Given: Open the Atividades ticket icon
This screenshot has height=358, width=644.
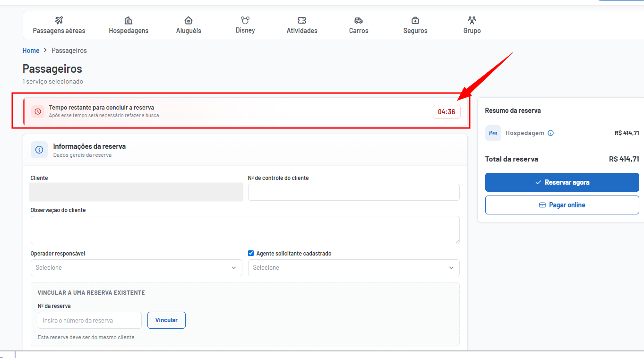Looking at the screenshot, I should click(x=302, y=20).
